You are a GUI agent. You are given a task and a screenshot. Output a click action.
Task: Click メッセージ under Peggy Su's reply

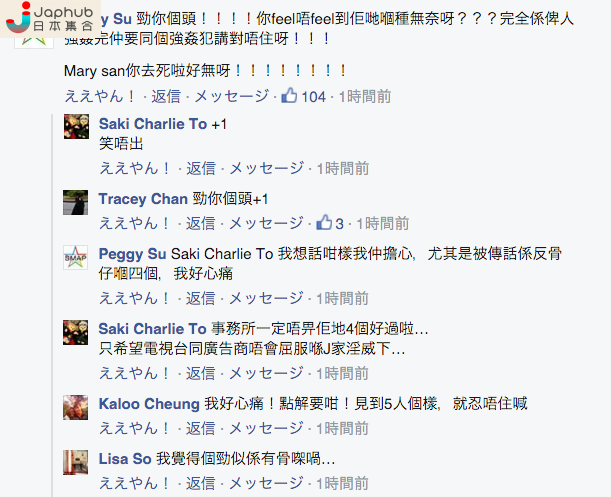(266, 299)
